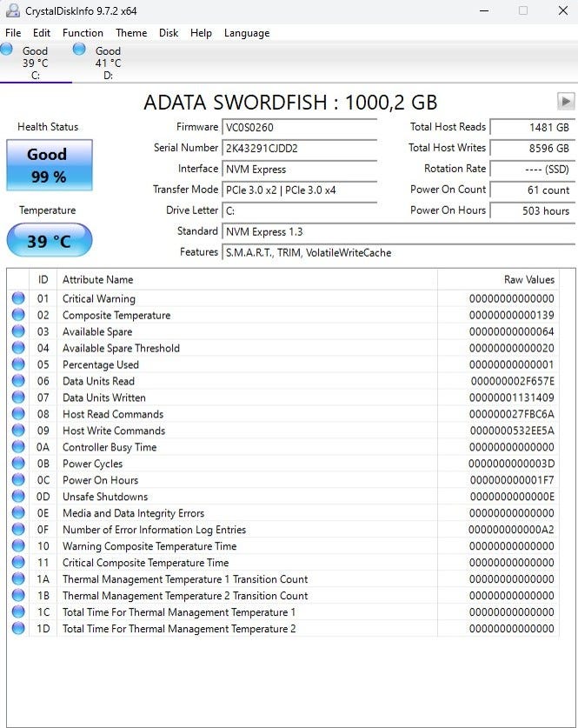Click the status icon for row 1C
This screenshot has width=578, height=728.
18,611
